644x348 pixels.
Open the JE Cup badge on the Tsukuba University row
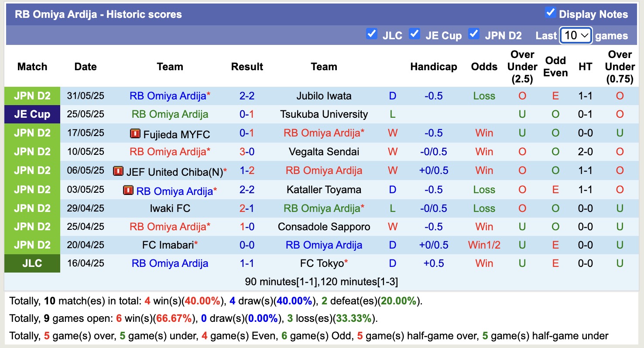(x=32, y=114)
